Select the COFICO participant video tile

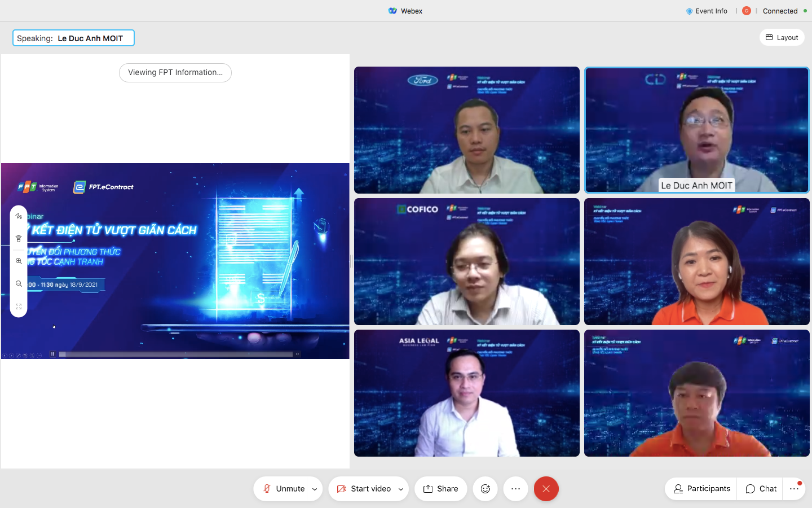click(x=467, y=261)
